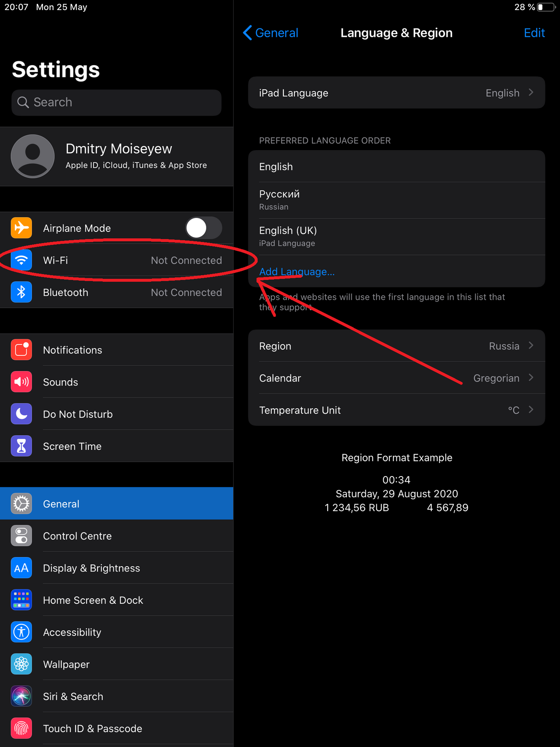Tap the iPad Language English value

coord(502,93)
